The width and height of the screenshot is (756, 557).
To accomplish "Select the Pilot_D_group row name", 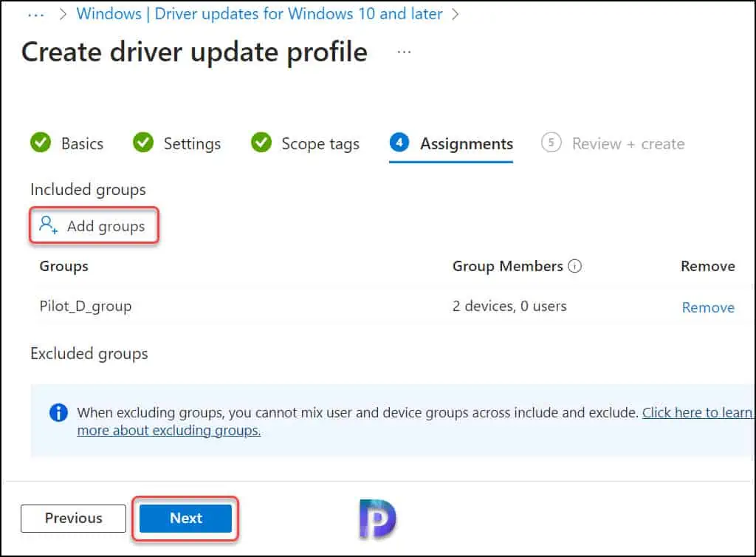I will pyautogui.click(x=86, y=307).
